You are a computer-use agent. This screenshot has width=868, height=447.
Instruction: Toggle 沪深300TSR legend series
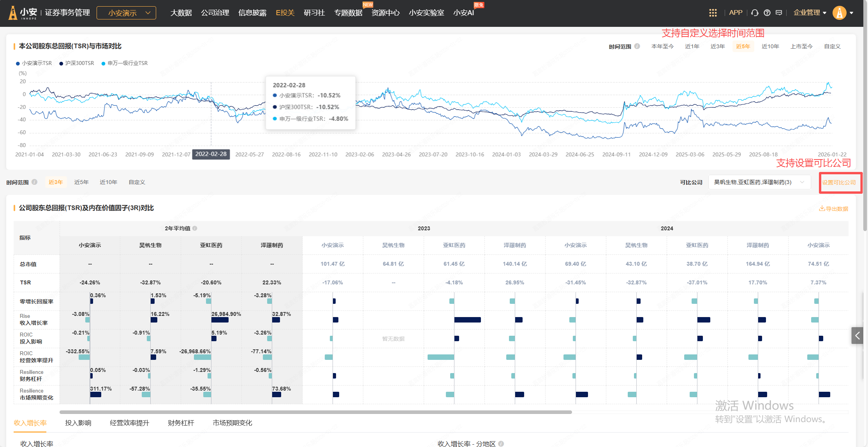click(x=77, y=63)
